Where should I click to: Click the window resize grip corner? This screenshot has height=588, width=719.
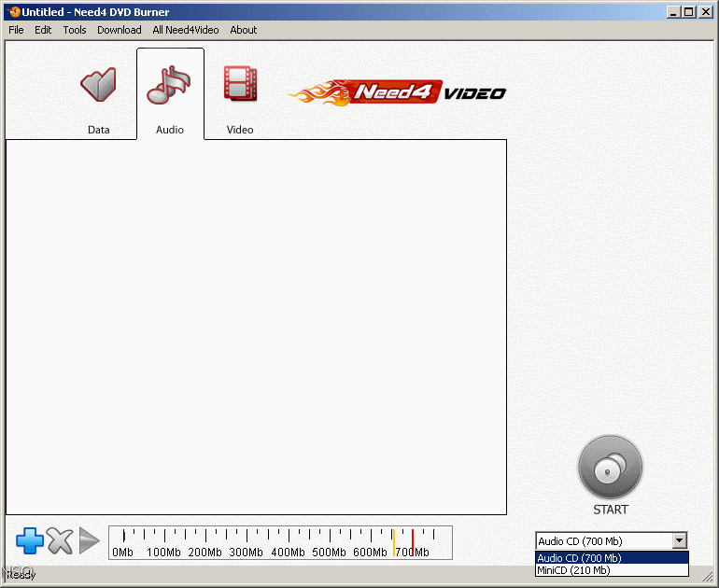pyautogui.click(x=708, y=577)
